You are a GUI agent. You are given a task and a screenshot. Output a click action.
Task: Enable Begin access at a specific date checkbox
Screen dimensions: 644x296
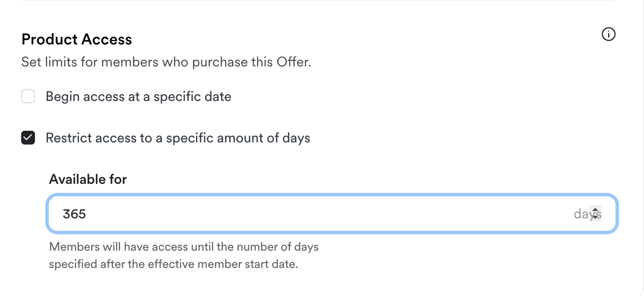[x=28, y=97]
